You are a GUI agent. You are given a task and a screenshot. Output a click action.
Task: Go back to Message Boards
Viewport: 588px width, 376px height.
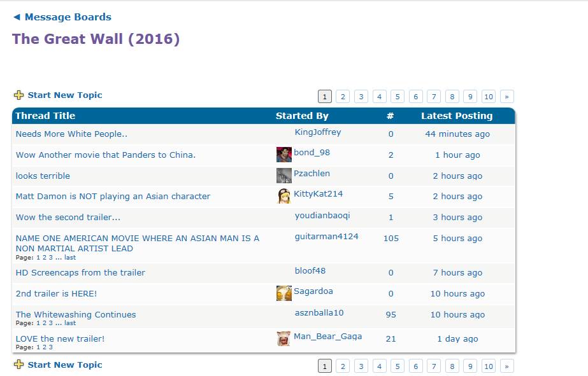pyautogui.click(x=68, y=17)
